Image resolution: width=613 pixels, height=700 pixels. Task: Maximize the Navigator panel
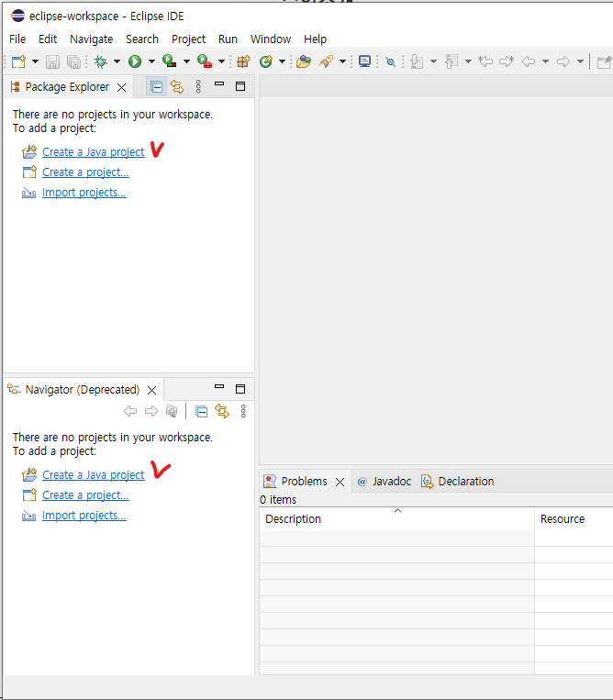(x=240, y=389)
